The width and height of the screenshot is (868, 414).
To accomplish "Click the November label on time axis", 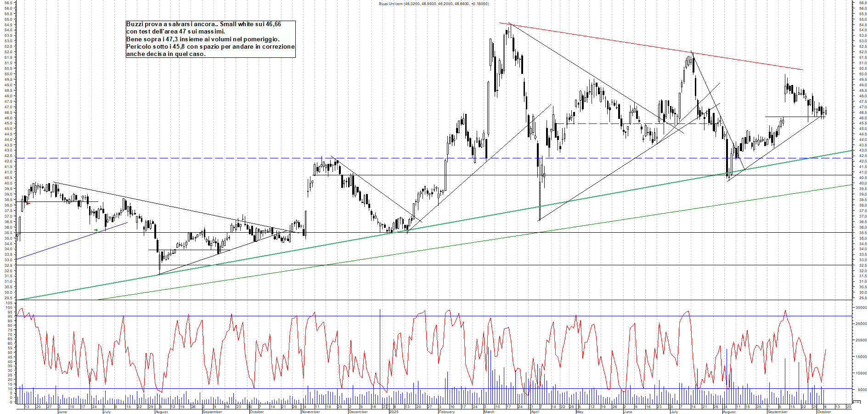I will (x=311, y=412).
